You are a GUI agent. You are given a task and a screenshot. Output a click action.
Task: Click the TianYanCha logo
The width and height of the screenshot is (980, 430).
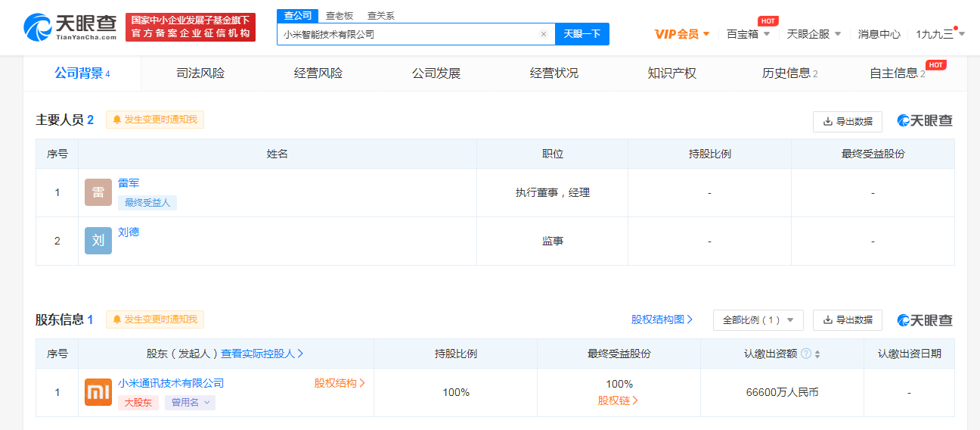coord(70,27)
